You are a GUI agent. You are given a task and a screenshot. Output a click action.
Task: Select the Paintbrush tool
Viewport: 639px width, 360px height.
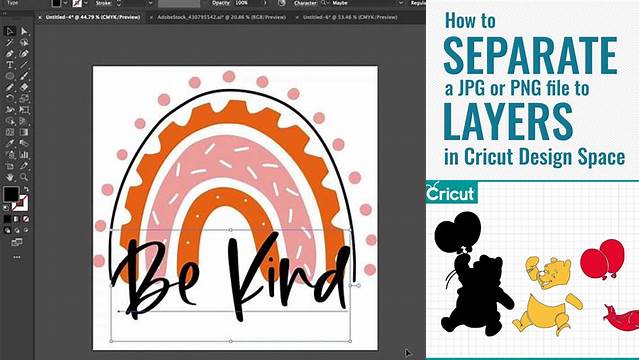point(24,76)
